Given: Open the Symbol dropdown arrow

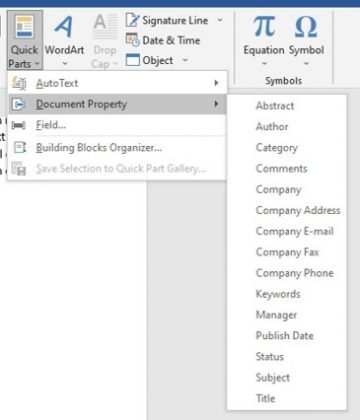Looking at the screenshot, I should (306, 63).
